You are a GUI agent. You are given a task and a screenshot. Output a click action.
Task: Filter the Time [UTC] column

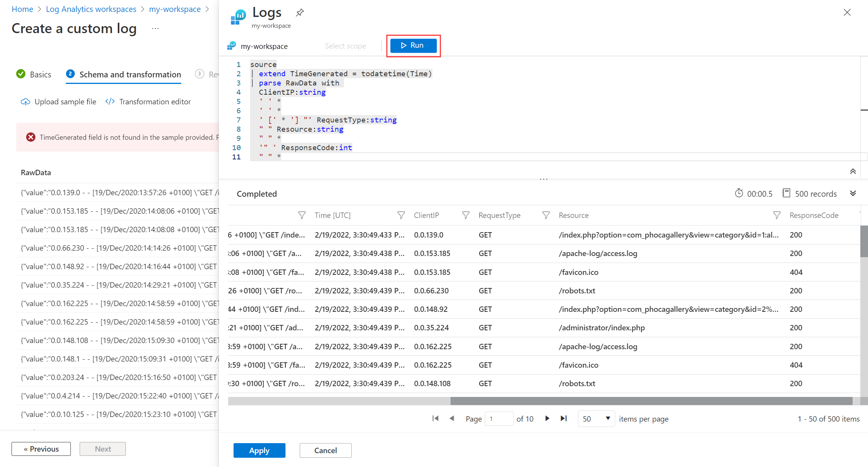tap(302, 215)
